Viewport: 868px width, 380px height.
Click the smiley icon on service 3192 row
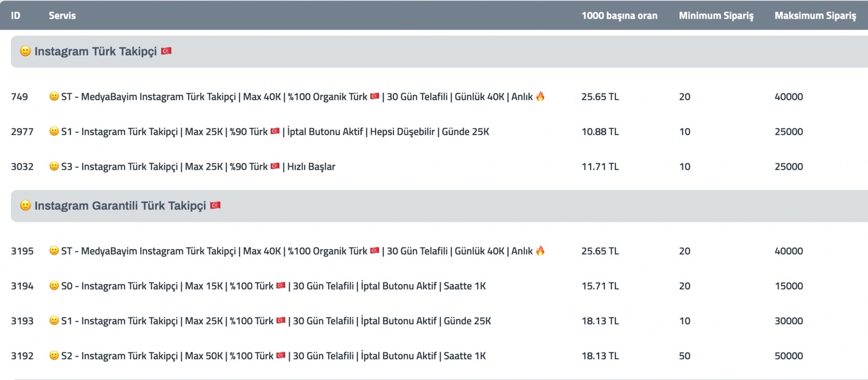[54, 356]
